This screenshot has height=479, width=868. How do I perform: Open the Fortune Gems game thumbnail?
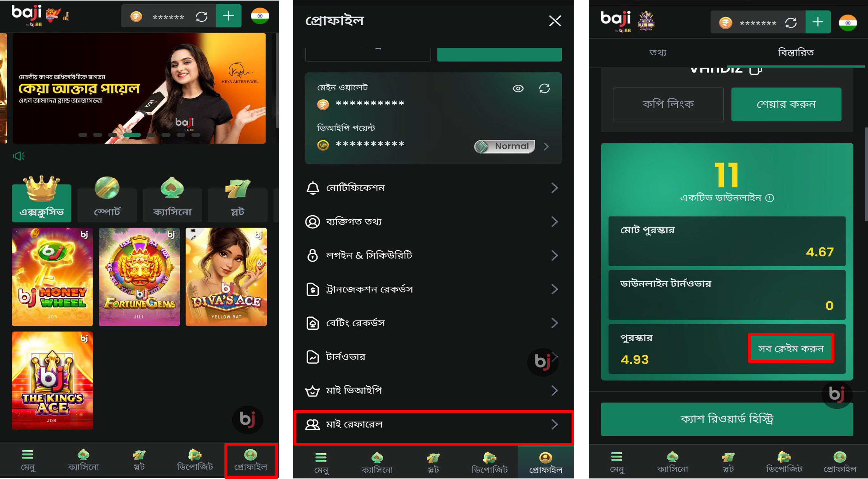[x=139, y=277]
